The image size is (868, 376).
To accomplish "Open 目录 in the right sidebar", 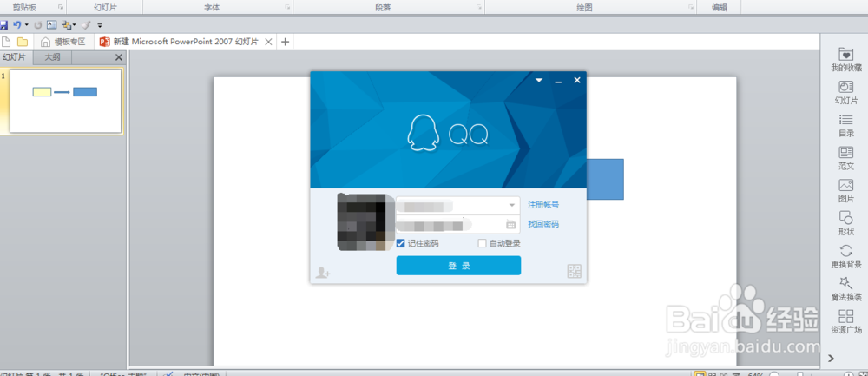I will [845, 125].
